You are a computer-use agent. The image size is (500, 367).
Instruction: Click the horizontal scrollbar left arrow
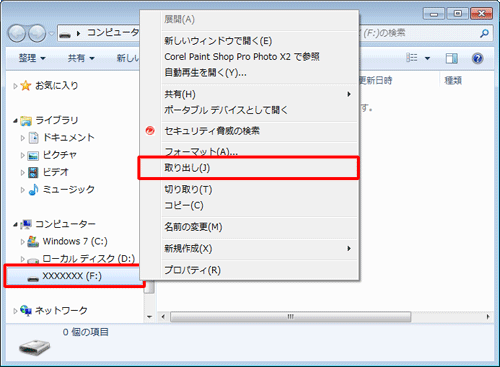pos(163,317)
